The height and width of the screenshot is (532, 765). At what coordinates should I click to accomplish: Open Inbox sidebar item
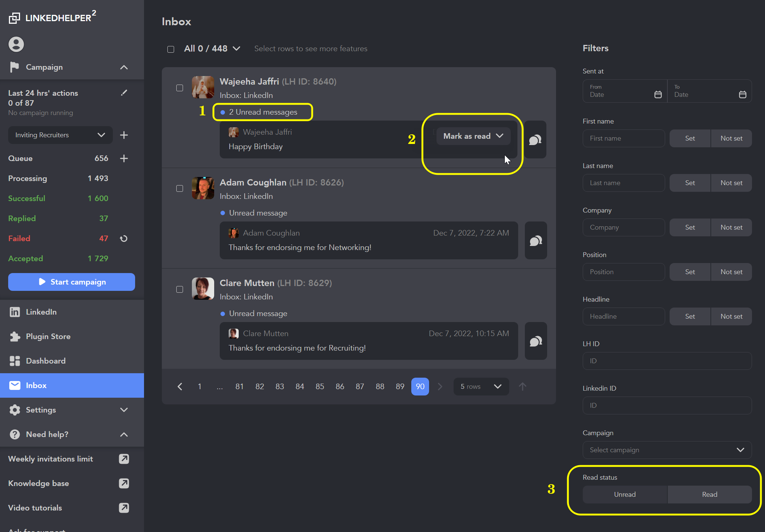(72, 385)
